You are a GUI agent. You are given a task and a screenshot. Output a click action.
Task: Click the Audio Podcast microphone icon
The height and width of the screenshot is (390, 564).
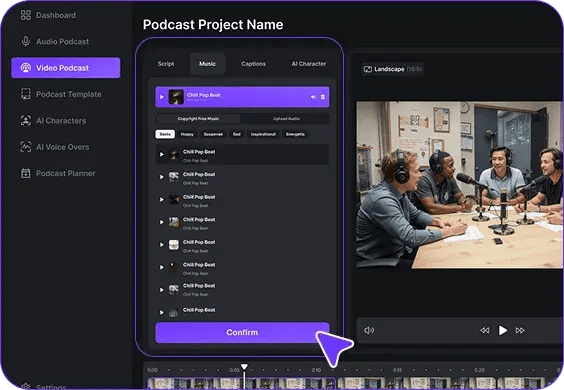[x=26, y=41]
